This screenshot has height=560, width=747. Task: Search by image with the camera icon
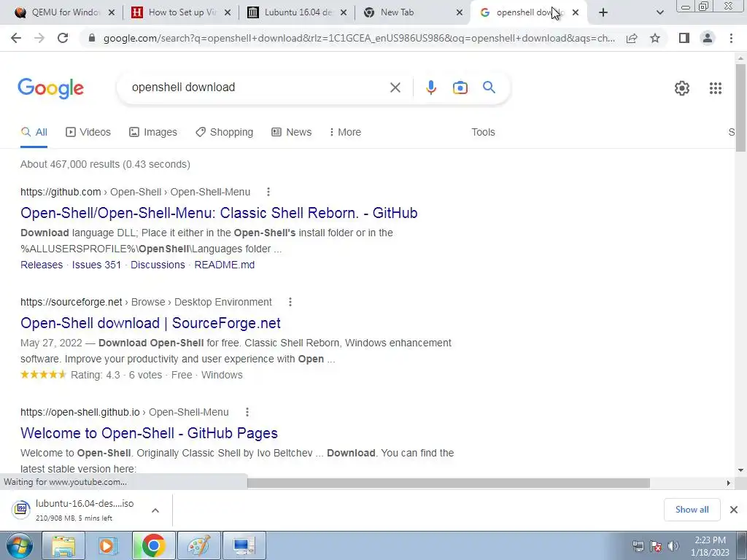point(460,87)
